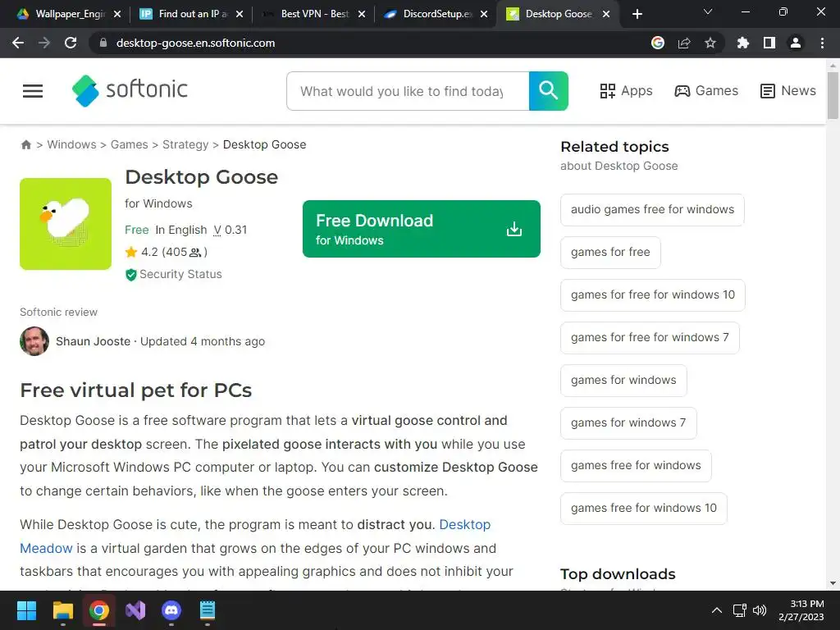Viewport: 840px width, 630px height.
Task: Click the Softonic search input field
Action: (x=408, y=91)
